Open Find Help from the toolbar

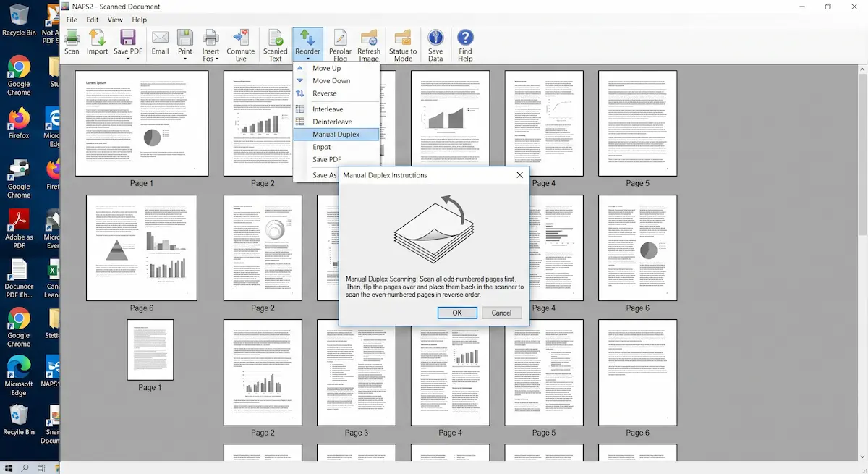[x=466, y=46]
